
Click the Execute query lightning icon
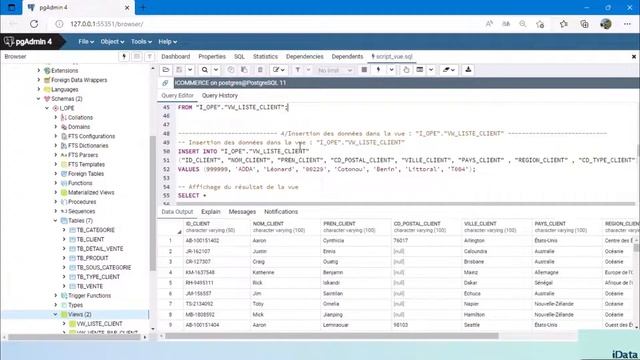click(378, 70)
